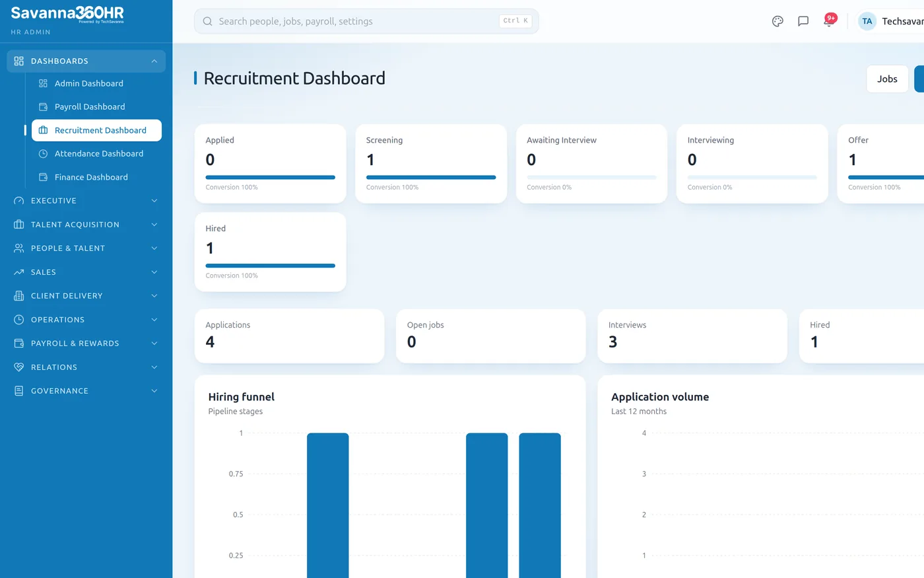Click the Hired conversion progress bar
The image size is (924, 578).
pyautogui.click(x=270, y=266)
